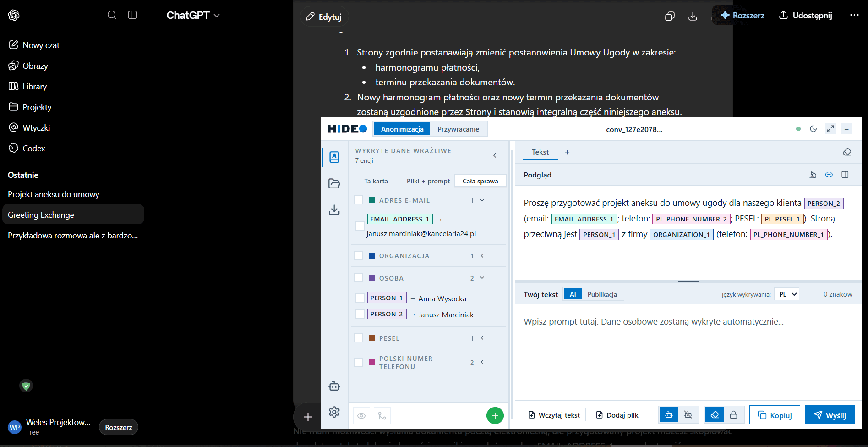The width and height of the screenshot is (868, 447).
Task: Select the Publikacja text mode tab
Action: (602, 294)
